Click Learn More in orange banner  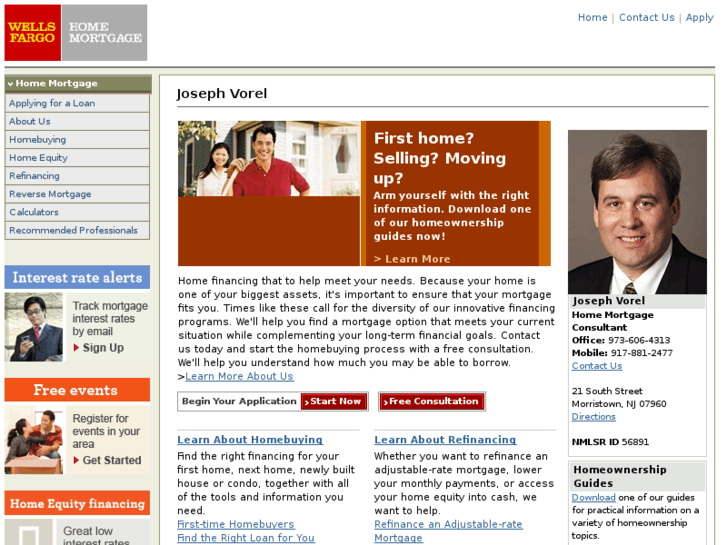(412, 259)
